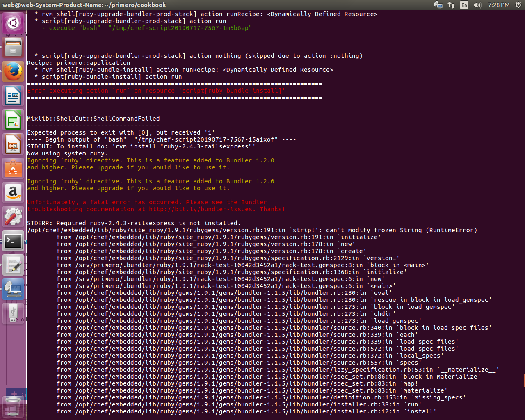This screenshot has width=525, height=420.
Task: Launch the Text Editor
Action: click(x=13, y=265)
